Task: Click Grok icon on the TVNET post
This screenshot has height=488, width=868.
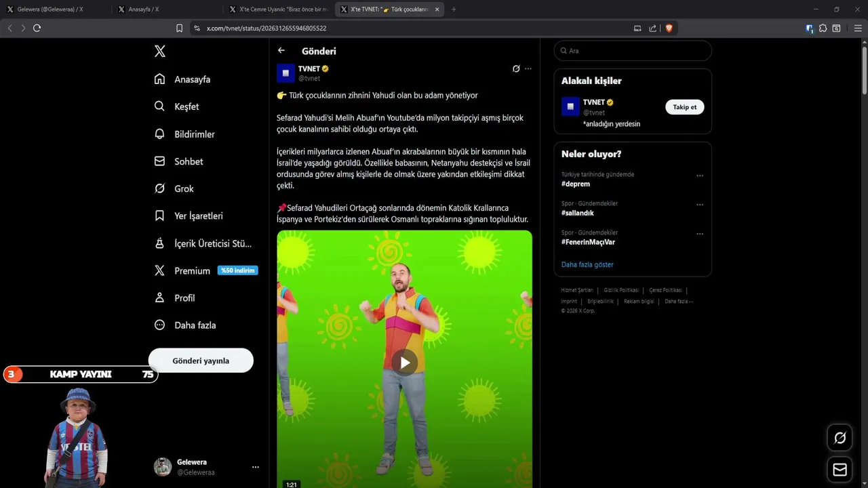Action: [x=516, y=68]
